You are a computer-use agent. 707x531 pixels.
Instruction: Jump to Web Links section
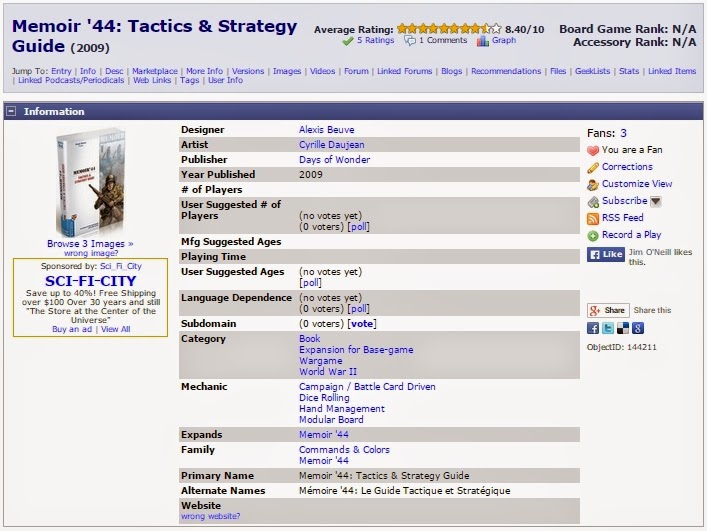(152, 80)
